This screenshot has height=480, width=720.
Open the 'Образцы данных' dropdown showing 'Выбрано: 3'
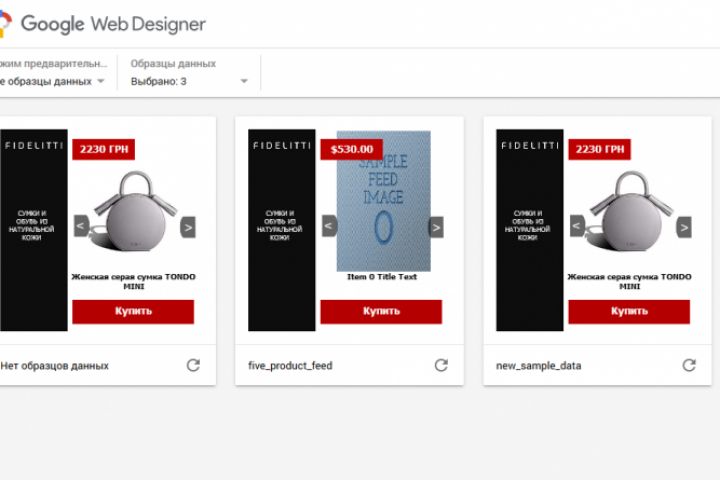click(189, 81)
